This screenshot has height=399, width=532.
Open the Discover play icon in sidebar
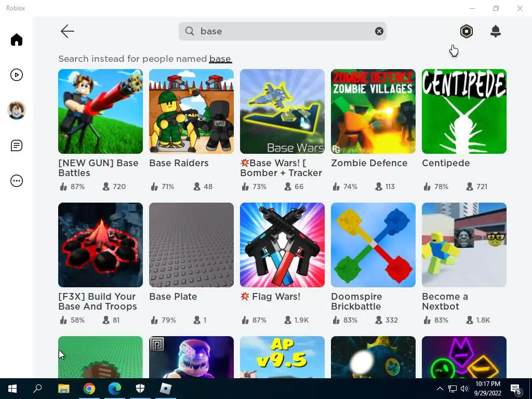coord(16,75)
